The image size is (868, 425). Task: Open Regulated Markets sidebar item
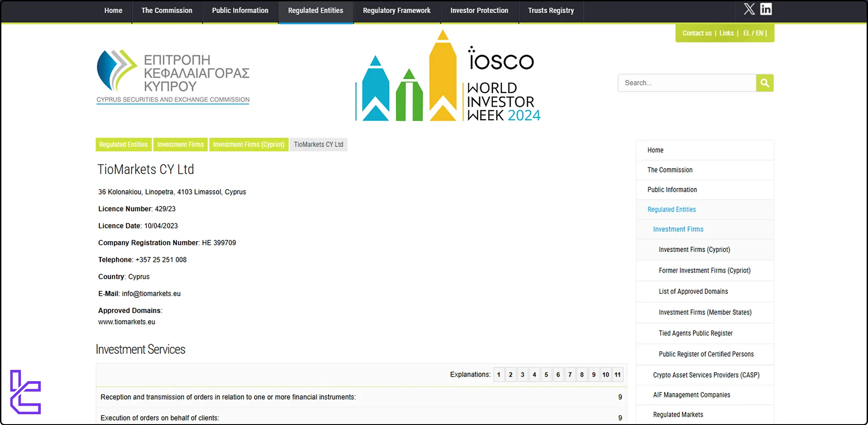[x=705, y=415]
